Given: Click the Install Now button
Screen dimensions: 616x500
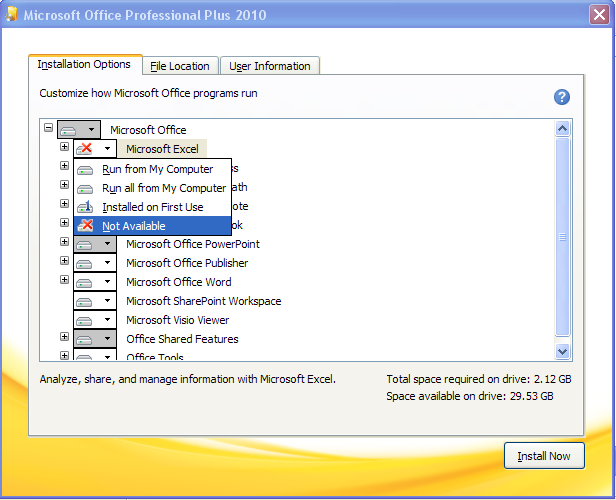Looking at the screenshot, I should (x=544, y=456).
